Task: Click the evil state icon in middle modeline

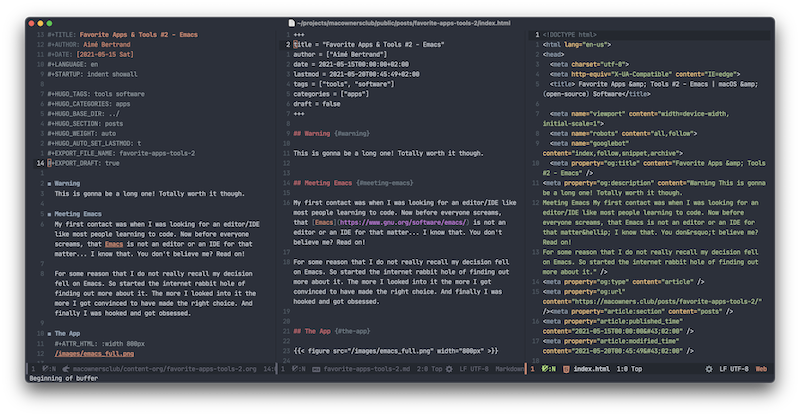Action: tap(298, 369)
